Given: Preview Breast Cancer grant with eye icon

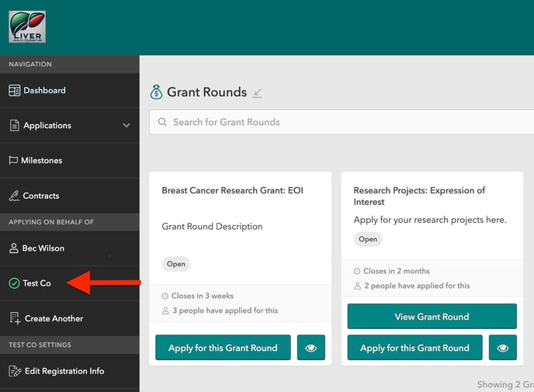Looking at the screenshot, I should pyautogui.click(x=311, y=348).
